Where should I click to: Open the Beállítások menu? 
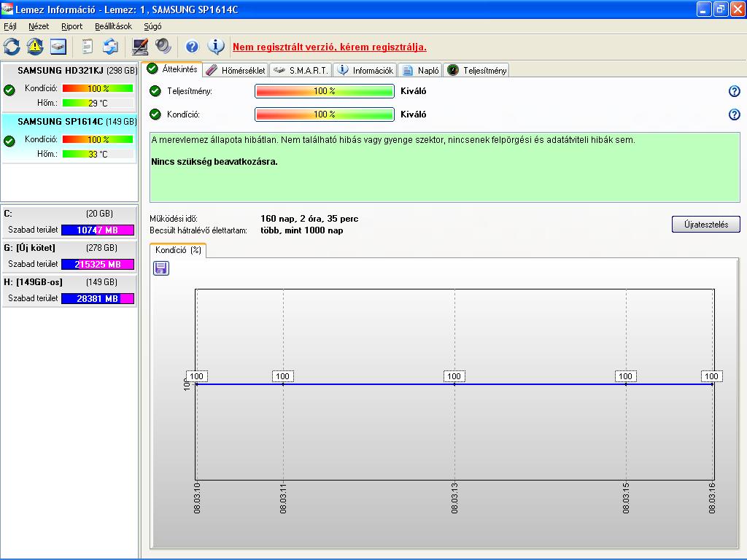pos(113,26)
